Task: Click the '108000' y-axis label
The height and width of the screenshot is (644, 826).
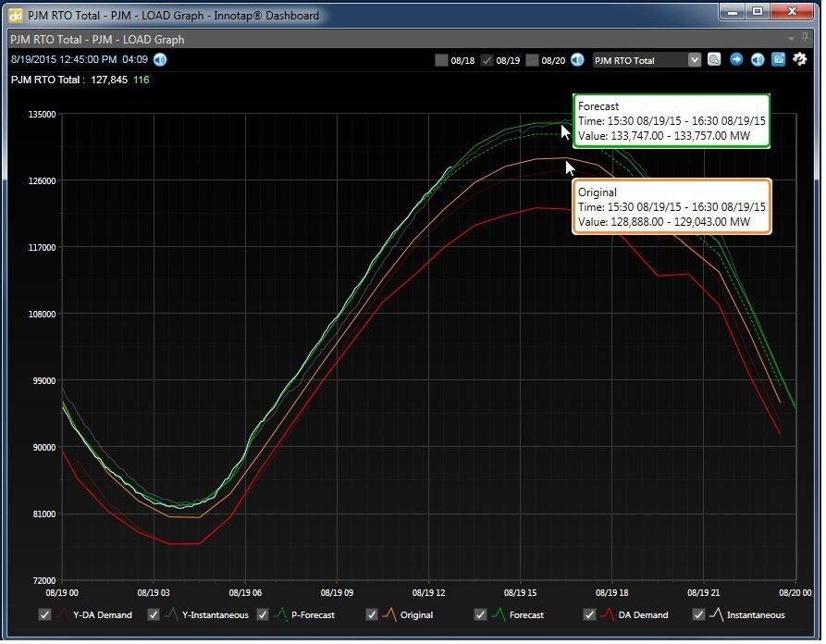Action: [42, 314]
